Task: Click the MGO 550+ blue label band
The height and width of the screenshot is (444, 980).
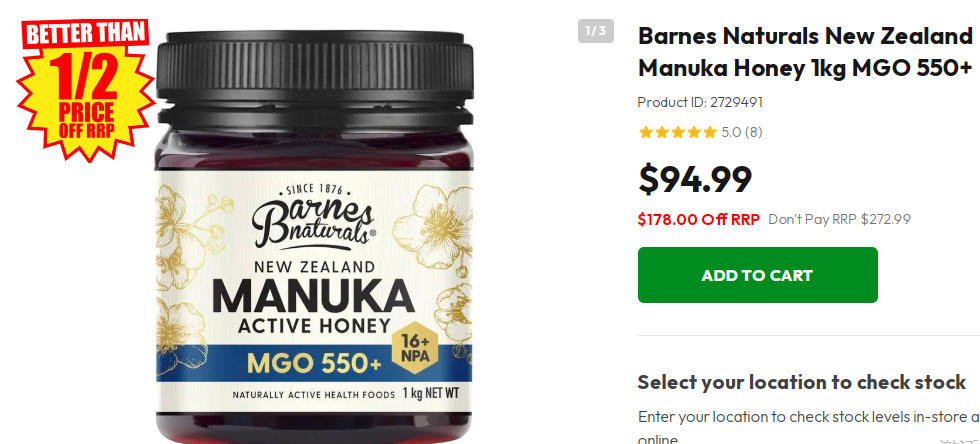Action: pyautogui.click(x=314, y=363)
